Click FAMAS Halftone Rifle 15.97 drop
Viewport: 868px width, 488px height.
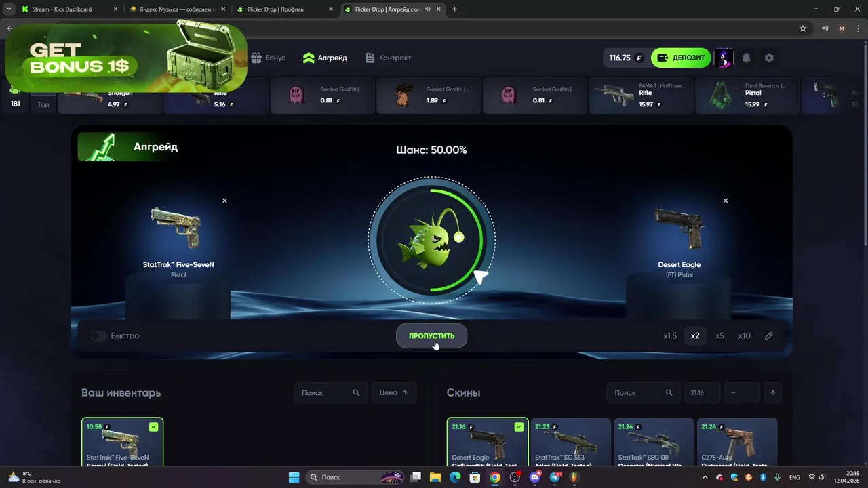[x=641, y=96]
